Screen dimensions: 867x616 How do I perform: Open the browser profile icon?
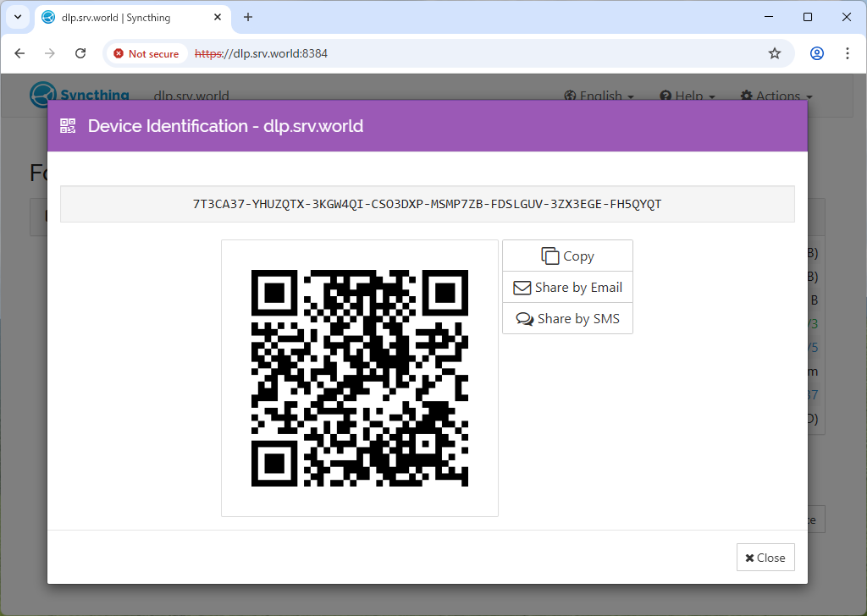[816, 53]
